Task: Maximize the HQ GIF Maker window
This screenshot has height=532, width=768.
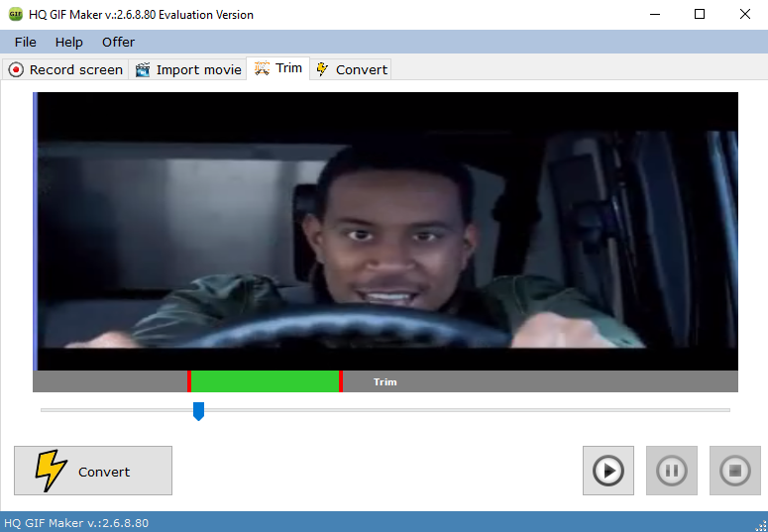Action: [700, 14]
